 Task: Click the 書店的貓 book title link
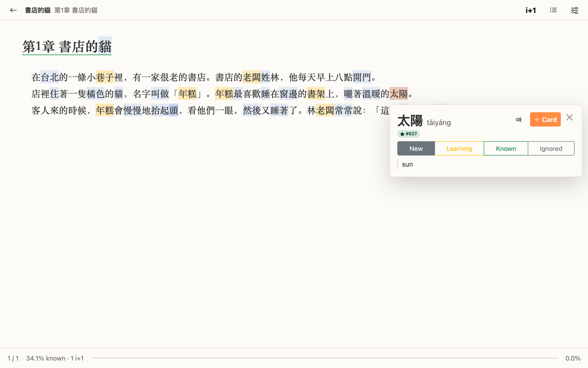[37, 10]
